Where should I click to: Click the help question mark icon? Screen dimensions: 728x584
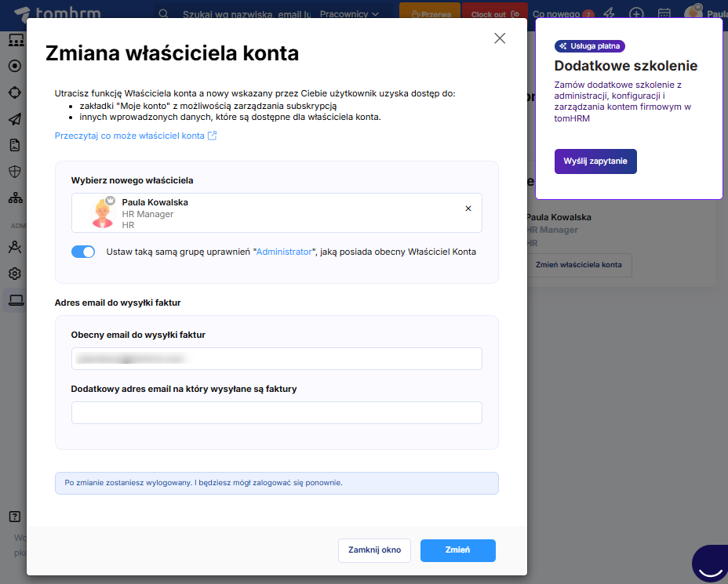point(14,517)
